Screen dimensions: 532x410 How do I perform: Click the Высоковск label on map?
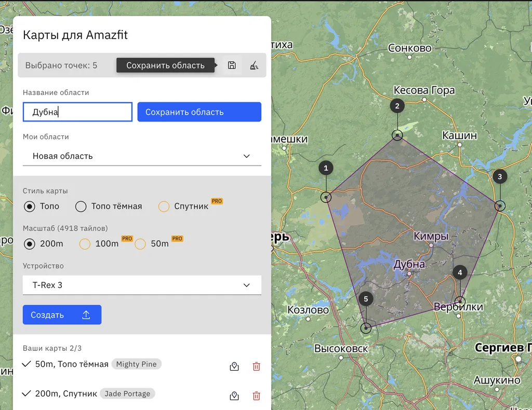pyautogui.click(x=341, y=349)
